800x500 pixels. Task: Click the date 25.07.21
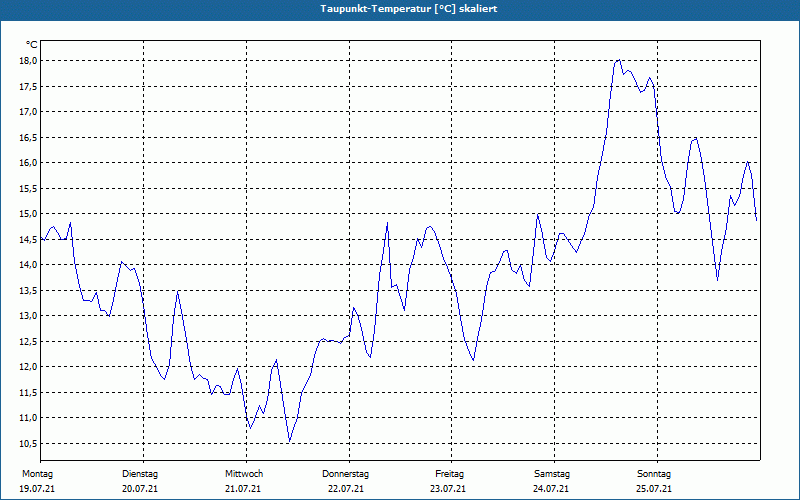(654, 489)
